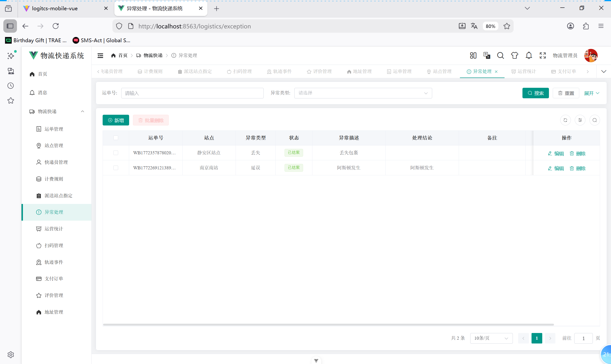The image size is (611, 364).
Task: Open the theme shirt icon in header
Action: 514,55
